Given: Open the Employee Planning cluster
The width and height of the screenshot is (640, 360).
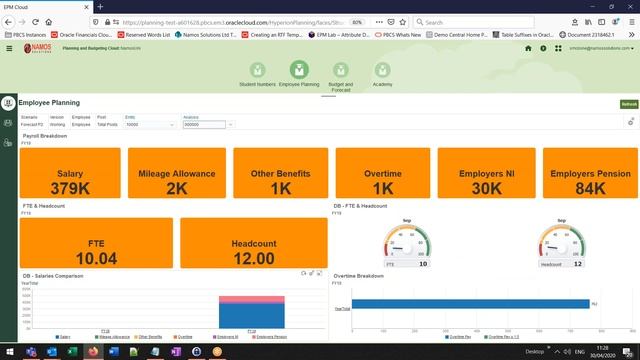Looking at the screenshot, I should [299, 73].
